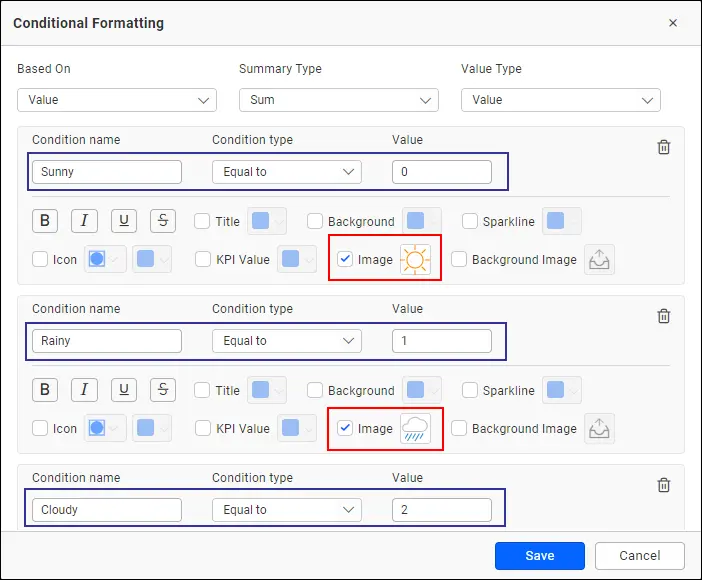Pick Background color swatch in Sunny condition

pyautogui.click(x=417, y=221)
